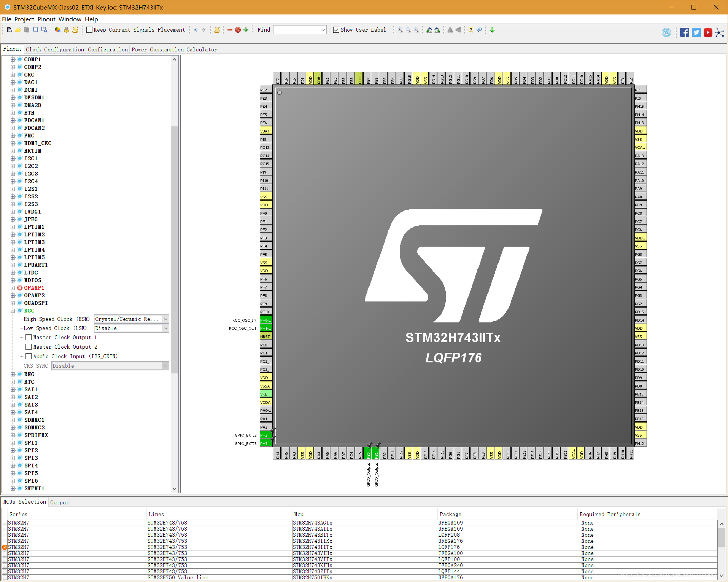Switch to the Clock Configuration tab

(55, 49)
